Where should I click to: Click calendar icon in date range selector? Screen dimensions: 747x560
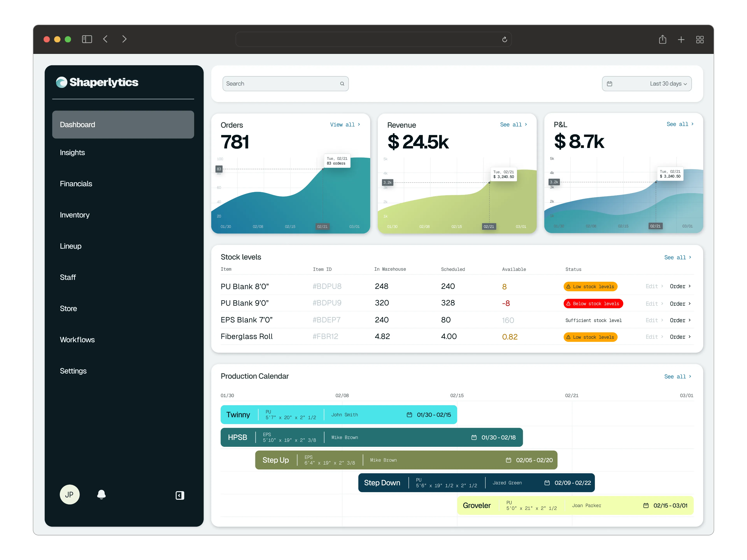point(609,84)
